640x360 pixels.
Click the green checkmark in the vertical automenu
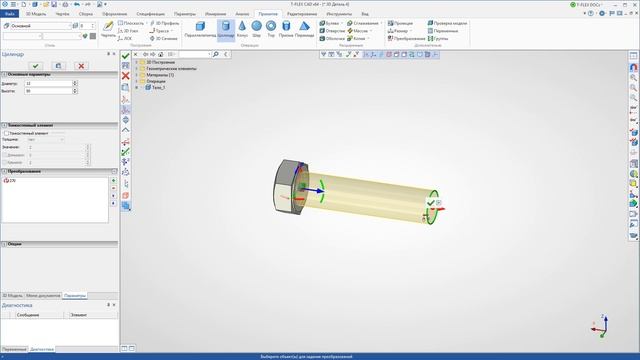126,56
